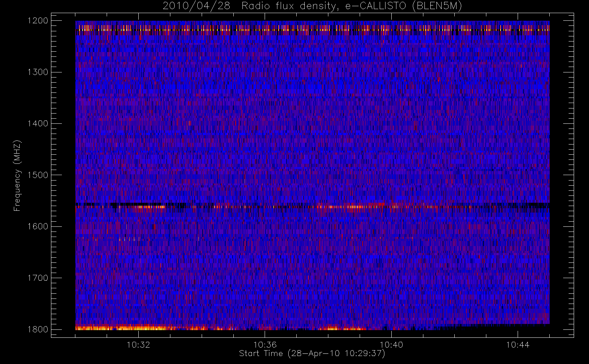Image resolution: width=589 pixels, height=364 pixels.
Task: Click the 1700 frequency tick label
Action: pos(38,278)
